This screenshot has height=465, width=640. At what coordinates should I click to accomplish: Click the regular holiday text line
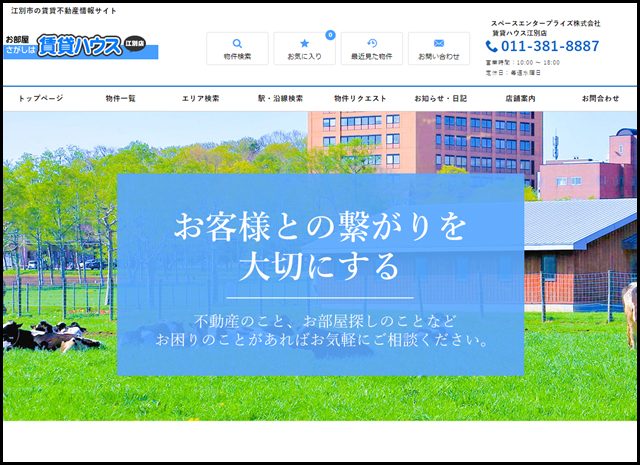pyautogui.click(x=513, y=73)
